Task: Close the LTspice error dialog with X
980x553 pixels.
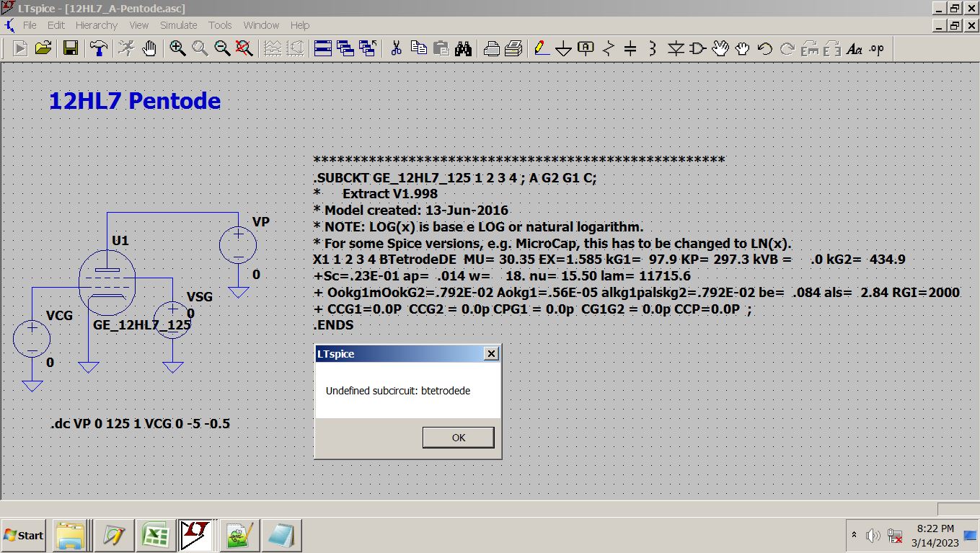Action: [491, 353]
